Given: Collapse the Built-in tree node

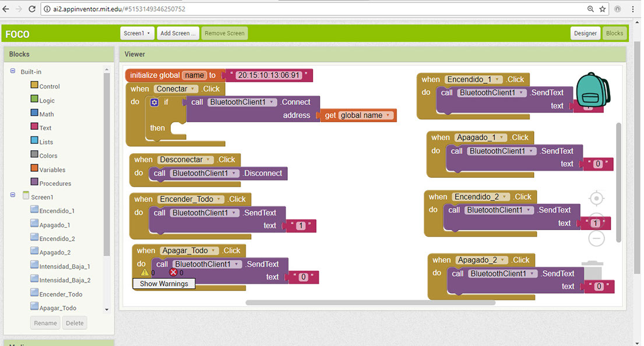Looking at the screenshot, I should coord(13,71).
